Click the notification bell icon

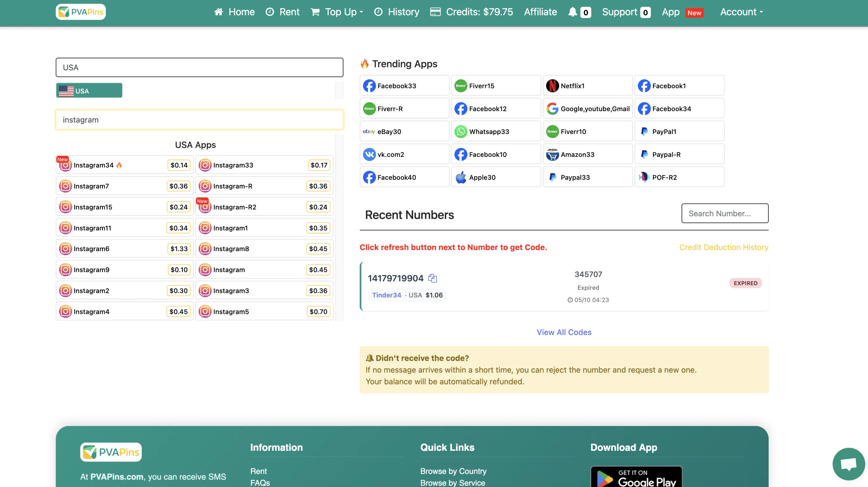point(573,12)
